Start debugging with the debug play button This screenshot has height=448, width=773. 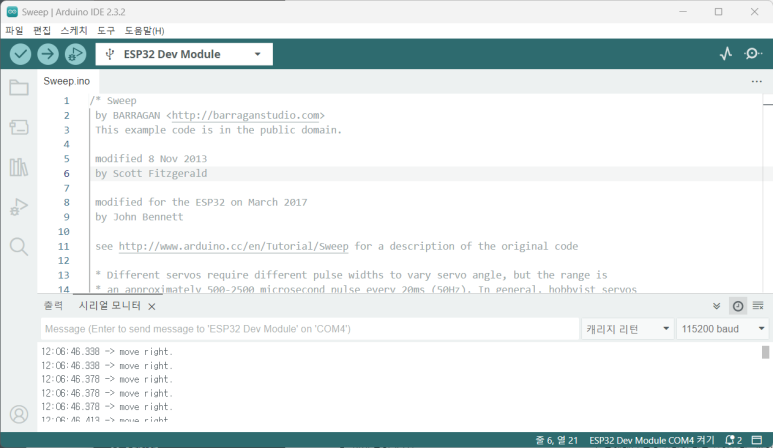(75, 54)
